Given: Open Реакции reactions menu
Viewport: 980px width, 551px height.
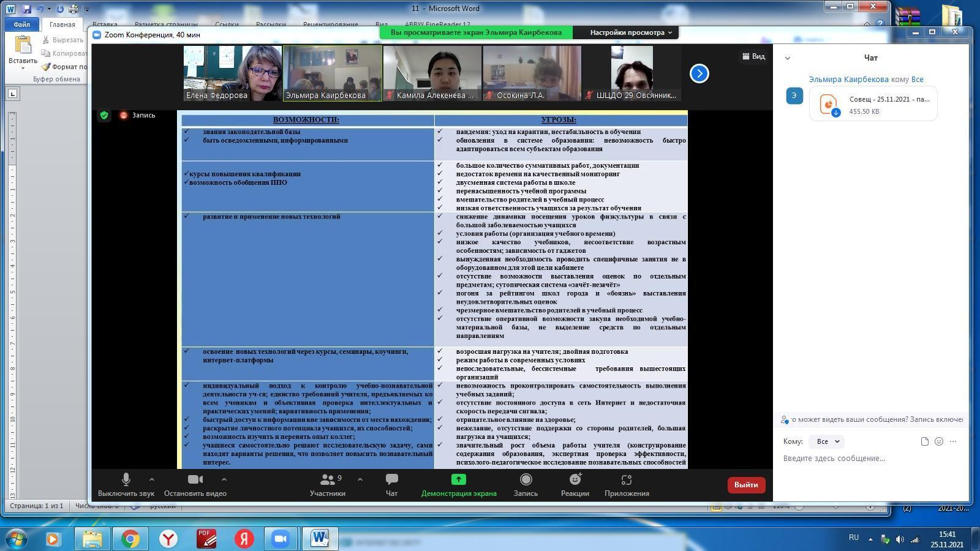Looking at the screenshot, I should coord(575,485).
